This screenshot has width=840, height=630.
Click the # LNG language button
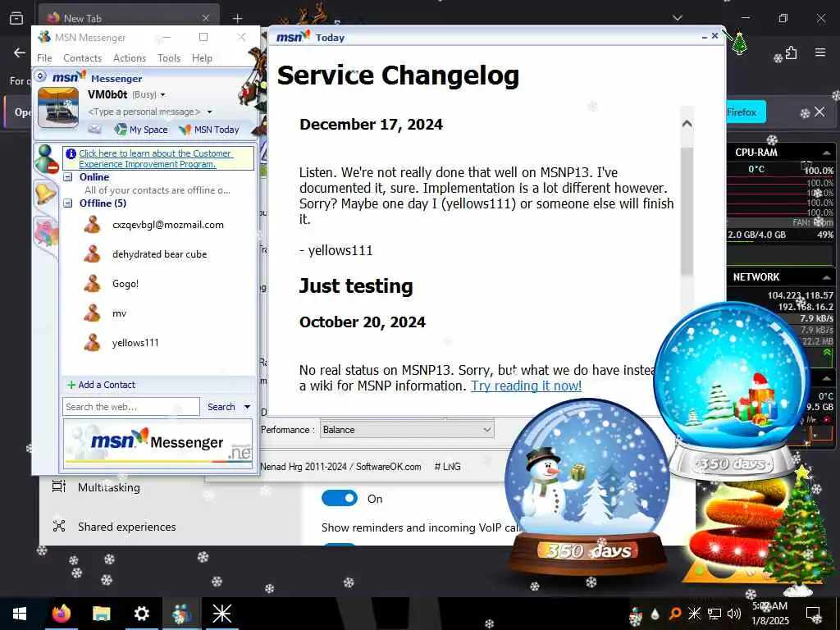pos(448,467)
